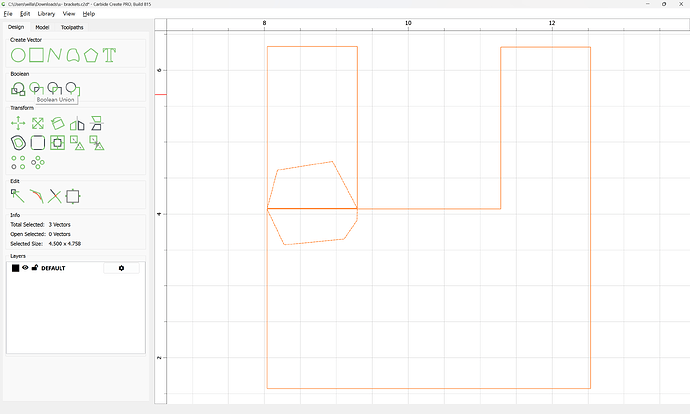Viewport: 690px width, 414px height.
Task: Click the 'Total Selected: 3 Vectors' text
Action: 40,224
